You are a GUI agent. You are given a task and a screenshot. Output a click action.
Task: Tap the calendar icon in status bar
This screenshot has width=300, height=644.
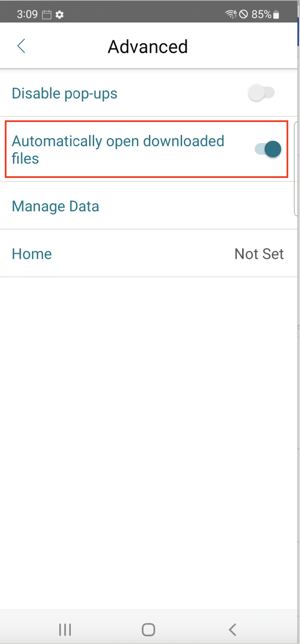click(x=47, y=15)
